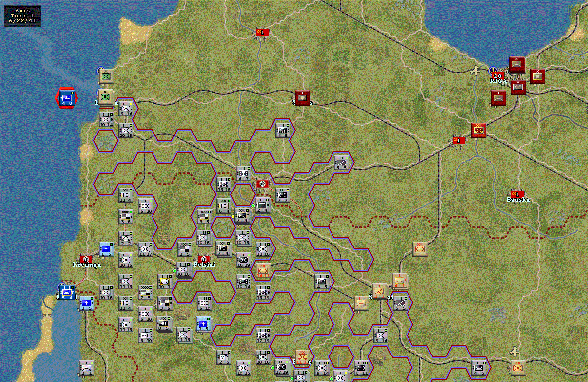Click the Pelsiai town label
Screen dimensions: 588x382
pyautogui.click(x=205, y=265)
